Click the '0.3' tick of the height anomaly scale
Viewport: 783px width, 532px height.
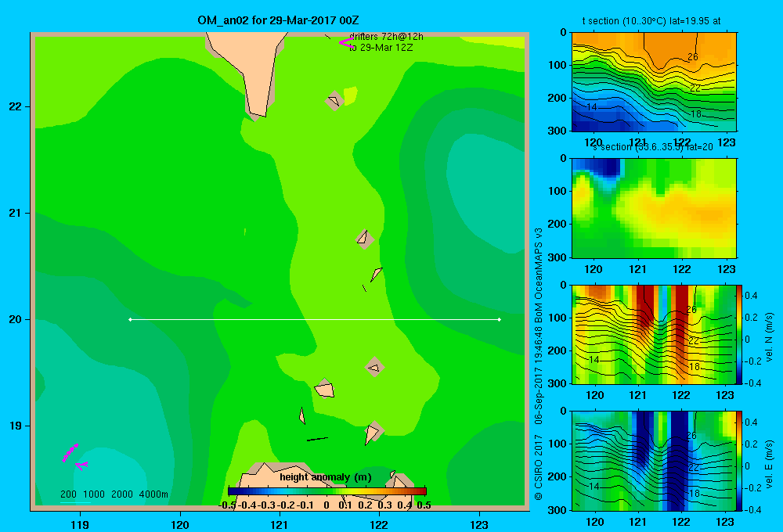384,505
